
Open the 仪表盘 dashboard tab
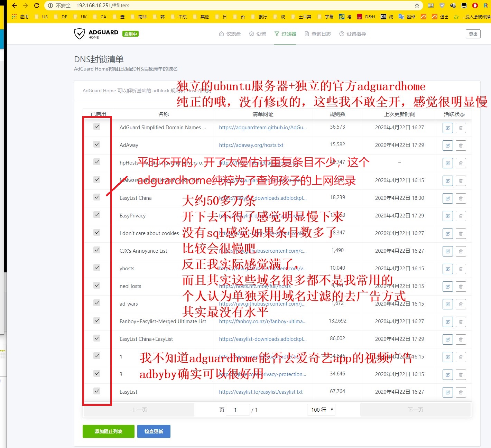pyautogui.click(x=230, y=34)
